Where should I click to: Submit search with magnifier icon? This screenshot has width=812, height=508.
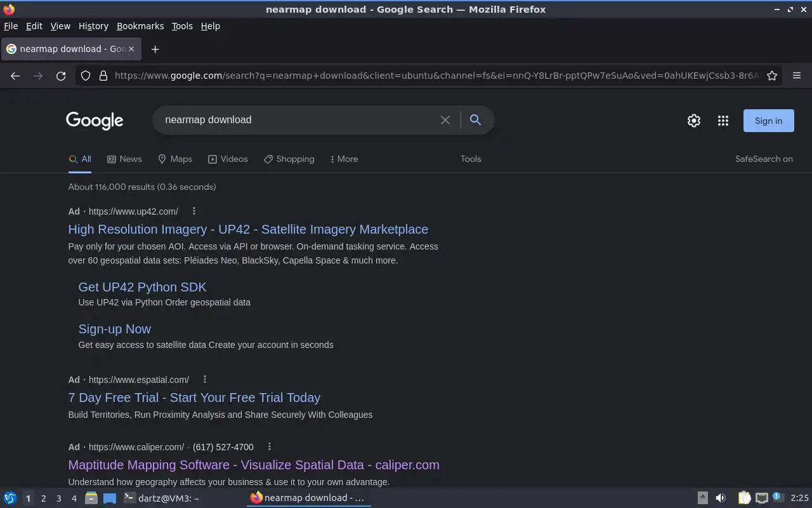tap(475, 119)
